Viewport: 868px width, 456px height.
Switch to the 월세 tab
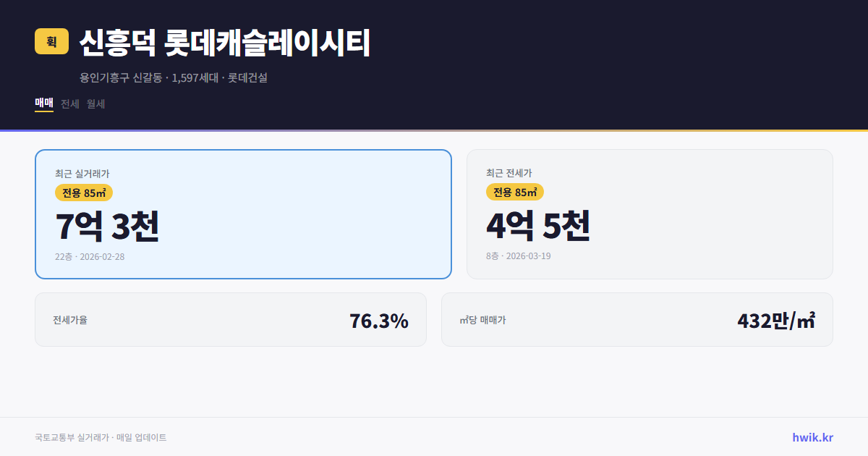pos(95,104)
